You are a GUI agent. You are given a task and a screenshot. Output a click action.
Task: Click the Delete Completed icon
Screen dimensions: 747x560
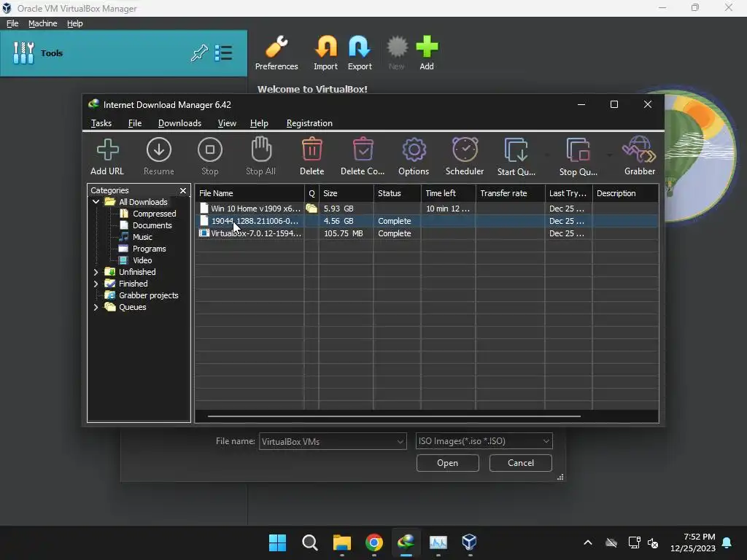(x=363, y=149)
